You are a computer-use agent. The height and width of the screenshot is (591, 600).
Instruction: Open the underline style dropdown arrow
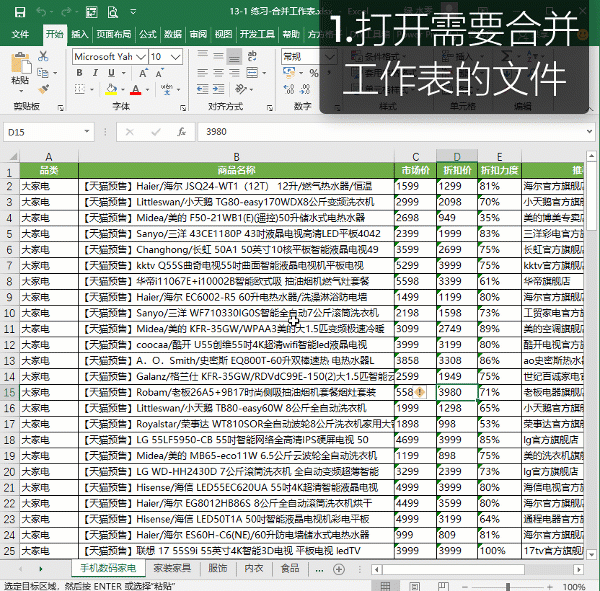coord(124,73)
